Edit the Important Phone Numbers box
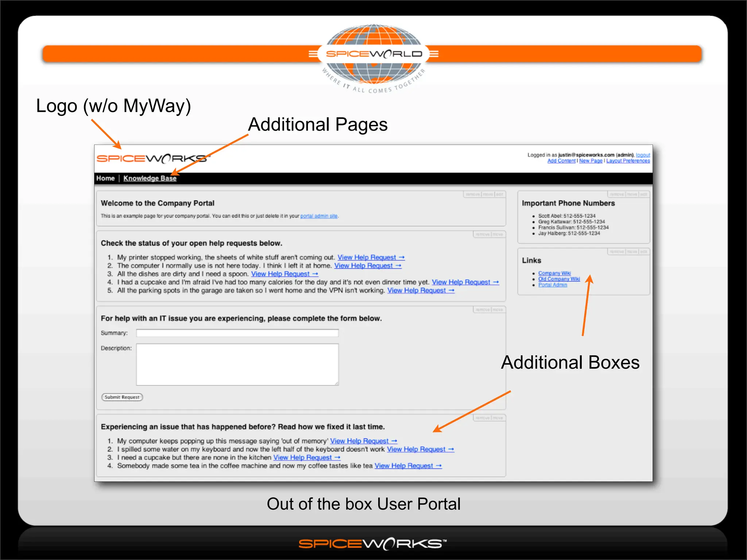The image size is (747, 560). coord(644,194)
